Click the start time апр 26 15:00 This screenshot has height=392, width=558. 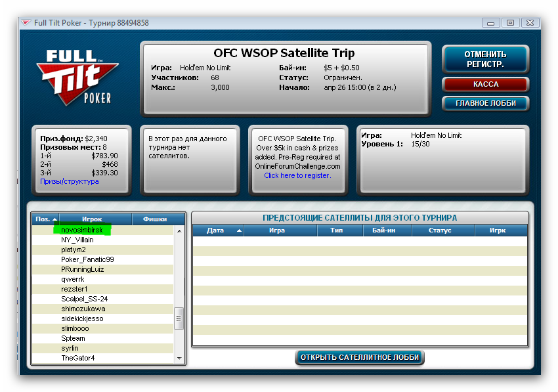(345, 87)
